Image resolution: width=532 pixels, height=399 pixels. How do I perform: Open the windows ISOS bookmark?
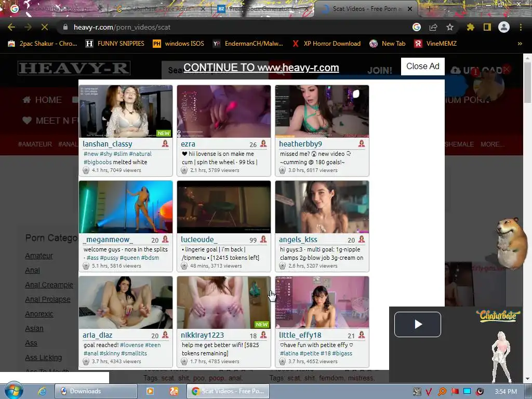179,44
